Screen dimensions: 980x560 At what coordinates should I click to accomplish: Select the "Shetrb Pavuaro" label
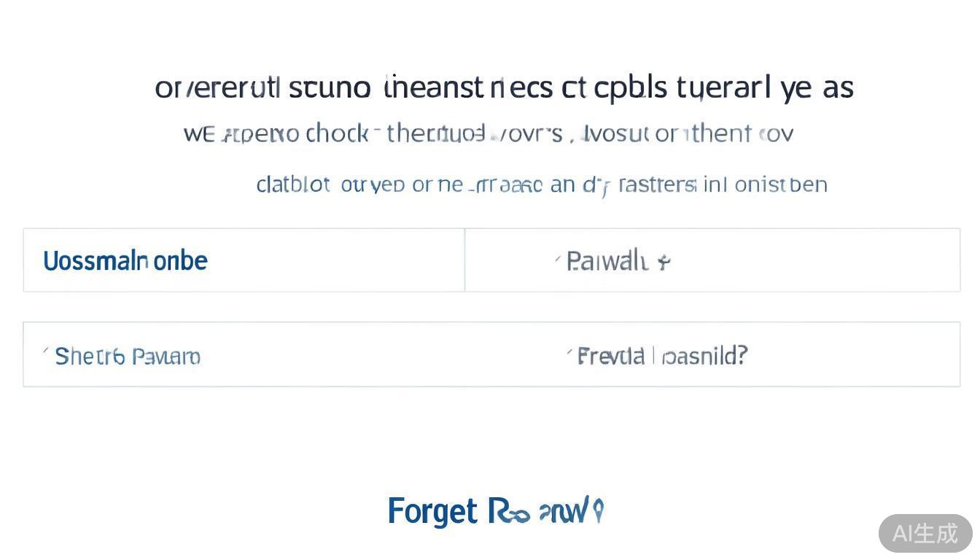[128, 357]
